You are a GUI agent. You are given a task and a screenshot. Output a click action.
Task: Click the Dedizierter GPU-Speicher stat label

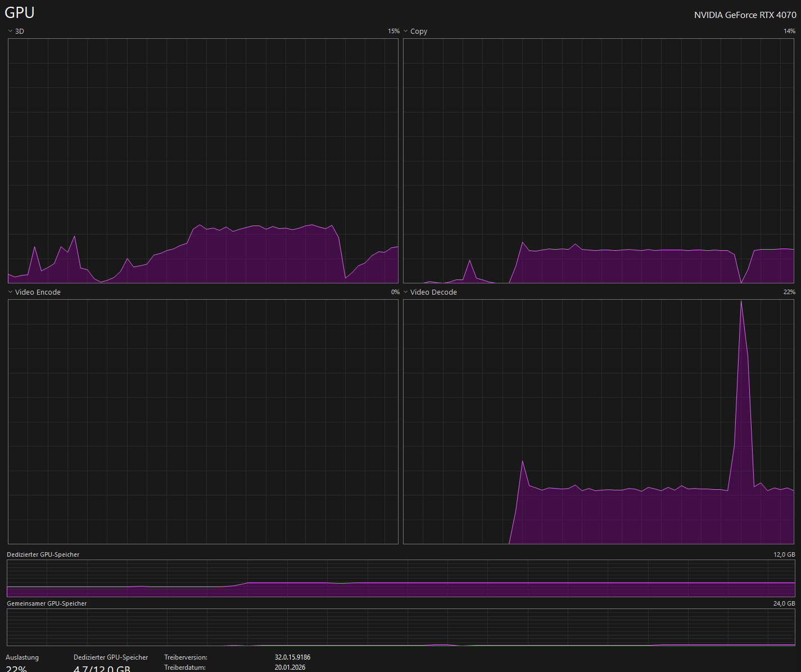pyautogui.click(x=111, y=657)
